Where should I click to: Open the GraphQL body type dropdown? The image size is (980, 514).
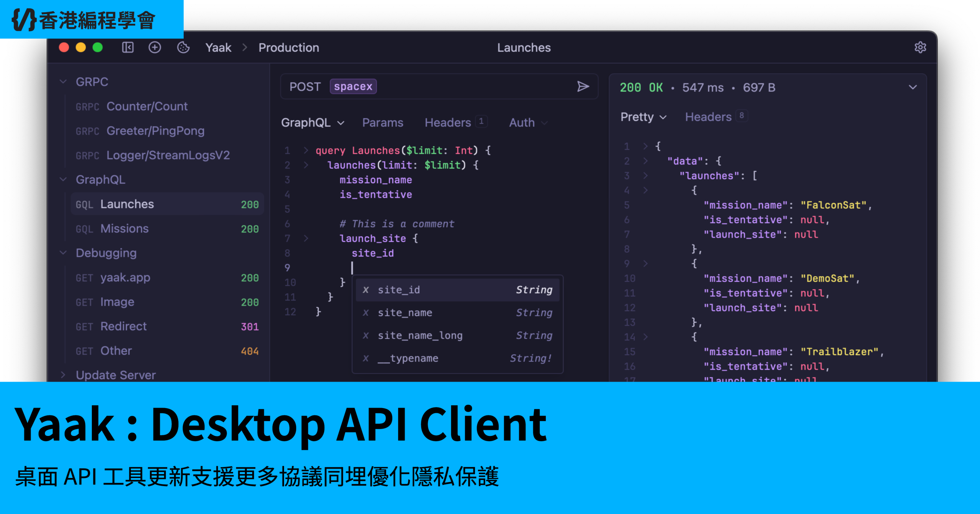(x=313, y=122)
